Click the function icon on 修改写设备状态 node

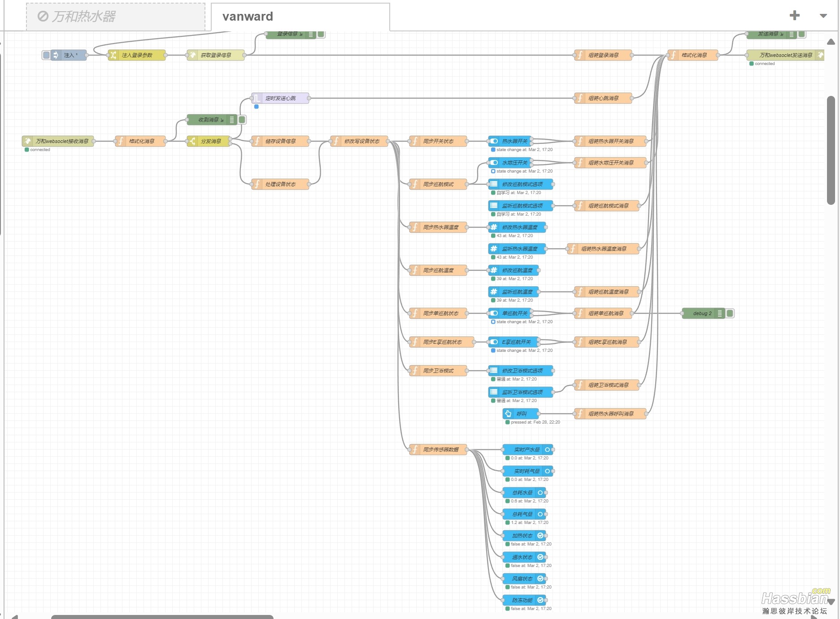click(336, 141)
